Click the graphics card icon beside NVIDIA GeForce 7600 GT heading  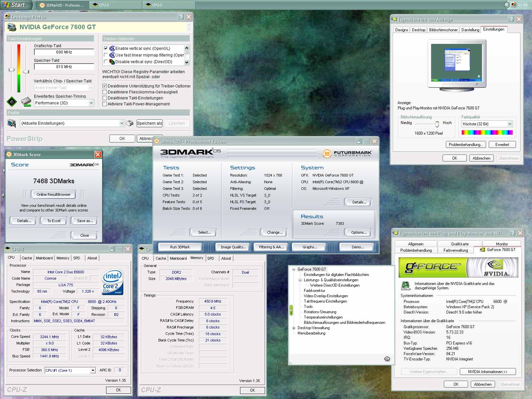12,27
